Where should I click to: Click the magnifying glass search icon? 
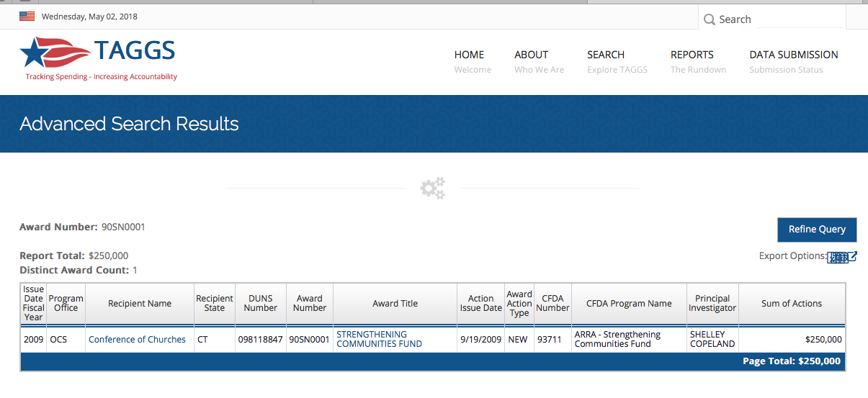point(710,19)
